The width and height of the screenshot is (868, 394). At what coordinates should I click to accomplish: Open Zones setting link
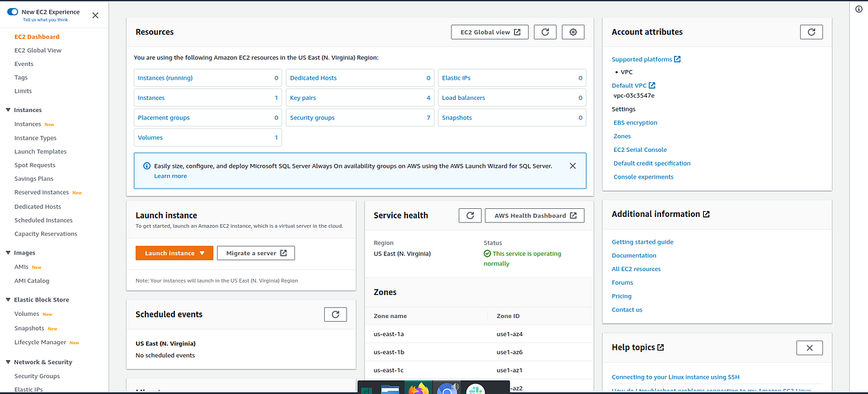pyautogui.click(x=622, y=137)
